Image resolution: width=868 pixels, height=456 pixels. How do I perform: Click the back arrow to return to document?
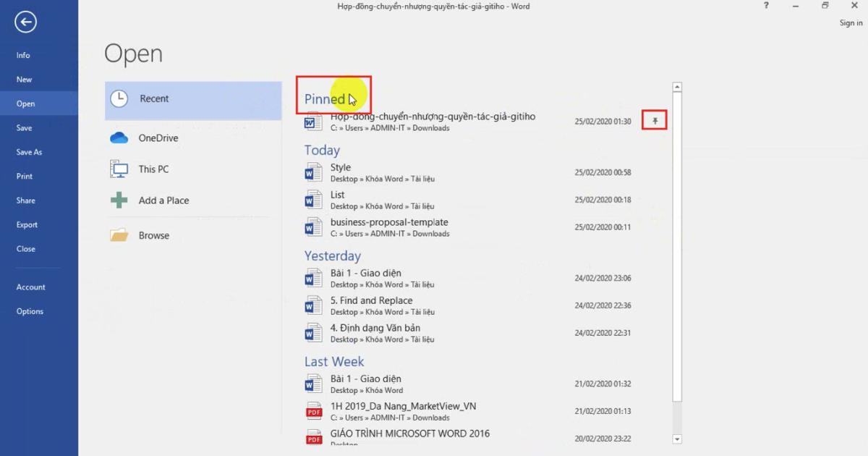pos(25,22)
